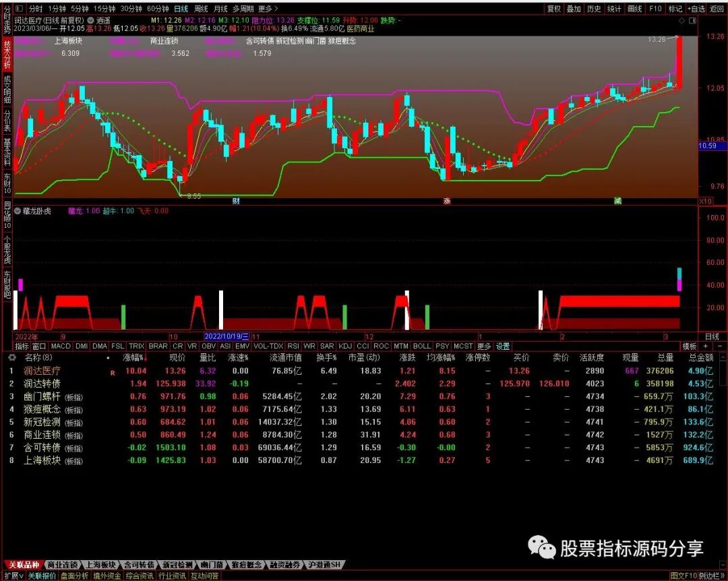Image resolution: width=728 pixels, height=581 pixels.
Task: Open the 个股龙虎 sidebar panel
Action: [7, 250]
